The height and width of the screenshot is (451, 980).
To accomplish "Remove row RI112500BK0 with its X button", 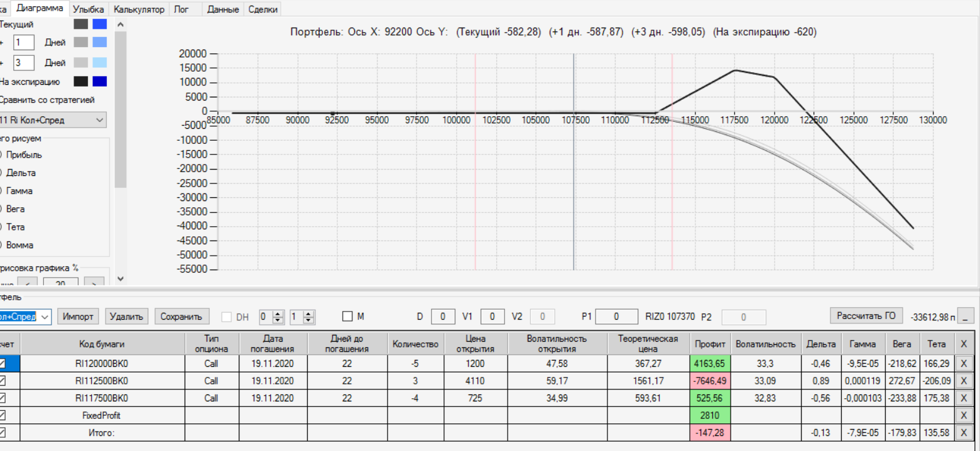I will click(x=964, y=381).
